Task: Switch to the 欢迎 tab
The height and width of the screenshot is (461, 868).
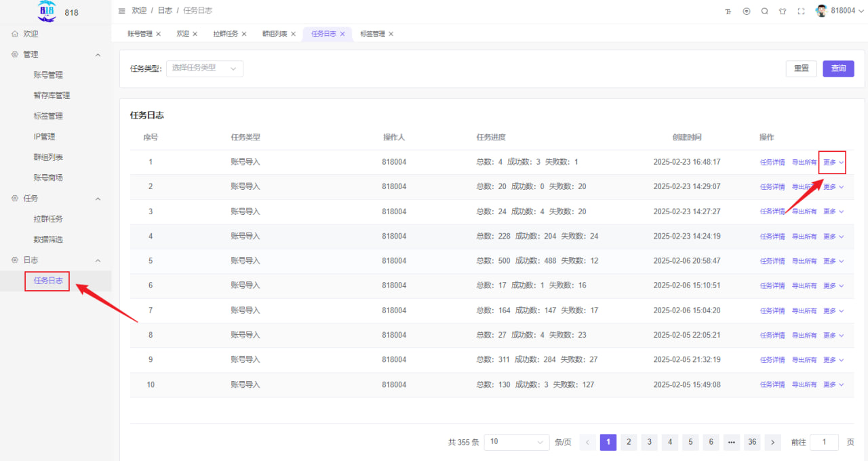Action: pos(182,34)
